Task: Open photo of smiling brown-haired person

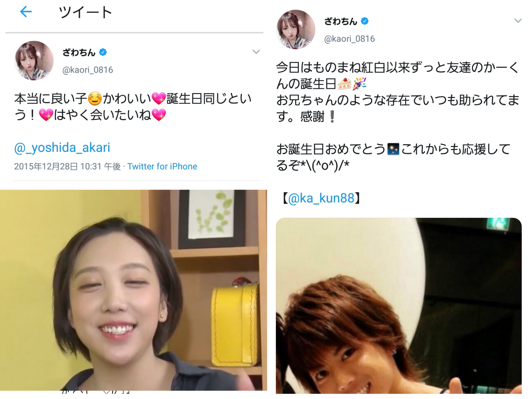Action: [x=399, y=306]
